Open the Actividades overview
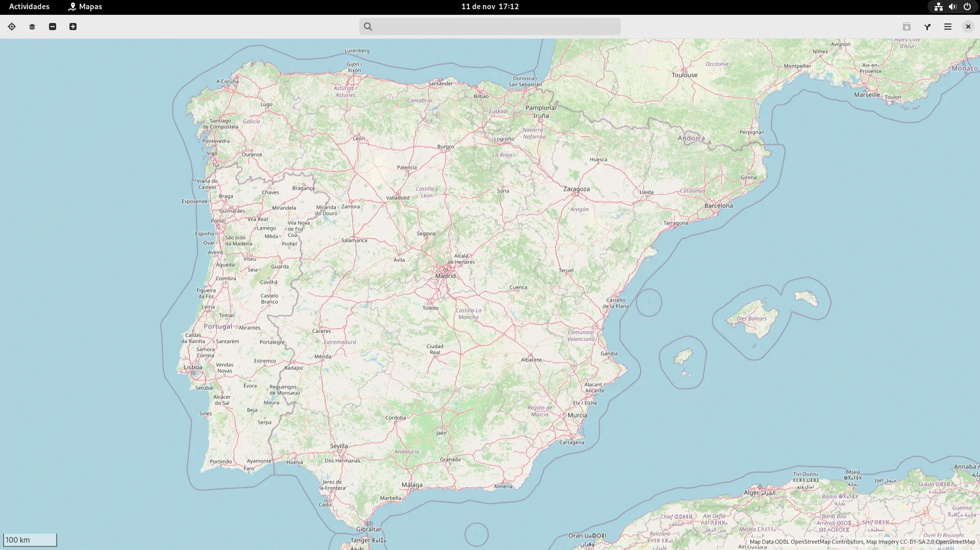 [x=29, y=7]
